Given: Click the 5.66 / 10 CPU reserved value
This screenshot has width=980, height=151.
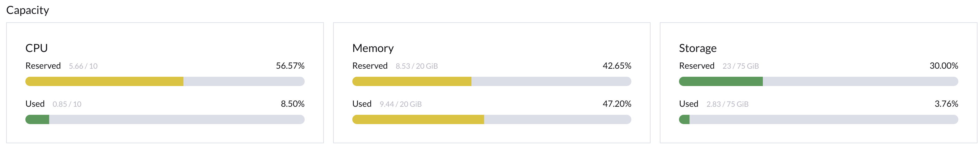Looking at the screenshot, I should (83, 66).
